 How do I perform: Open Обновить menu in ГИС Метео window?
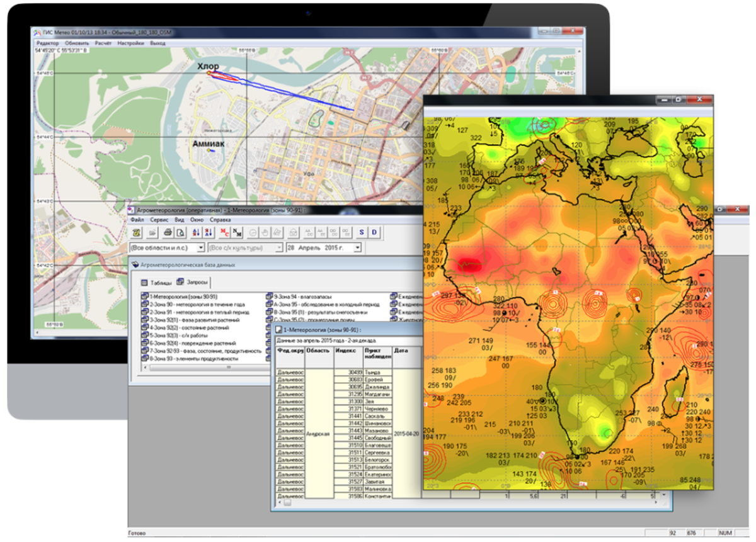77,43
